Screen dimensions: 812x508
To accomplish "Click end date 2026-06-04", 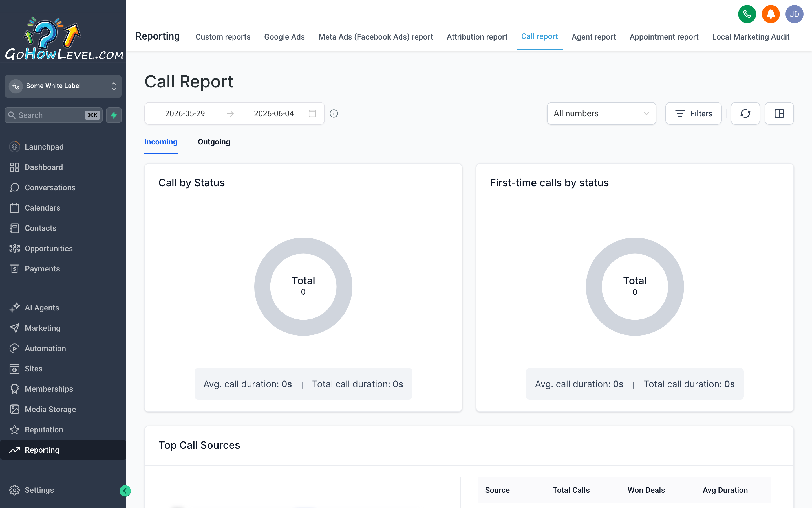I will pyautogui.click(x=273, y=113).
